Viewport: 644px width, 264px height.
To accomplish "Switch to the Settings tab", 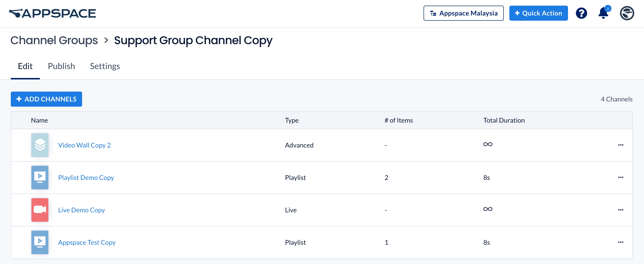I will pyautogui.click(x=105, y=66).
